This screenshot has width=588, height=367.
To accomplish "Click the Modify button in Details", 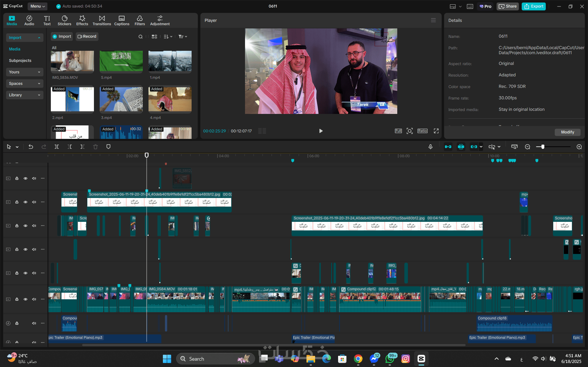I will 567,132.
